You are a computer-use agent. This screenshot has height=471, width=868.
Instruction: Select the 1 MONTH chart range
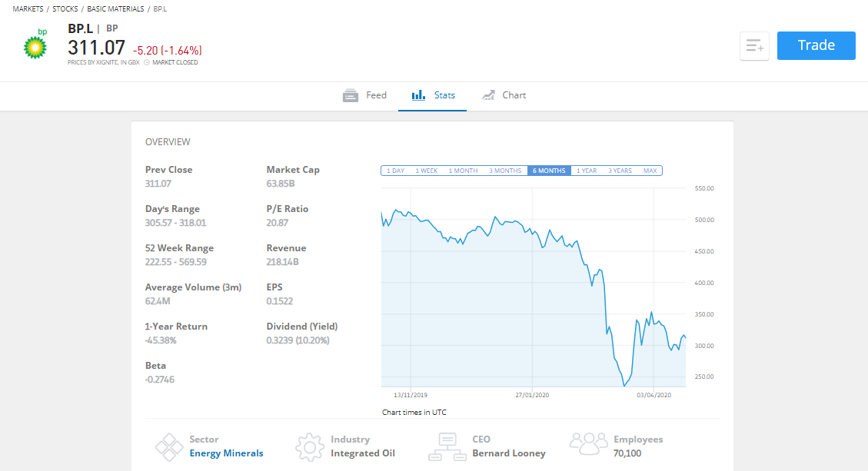(x=463, y=171)
